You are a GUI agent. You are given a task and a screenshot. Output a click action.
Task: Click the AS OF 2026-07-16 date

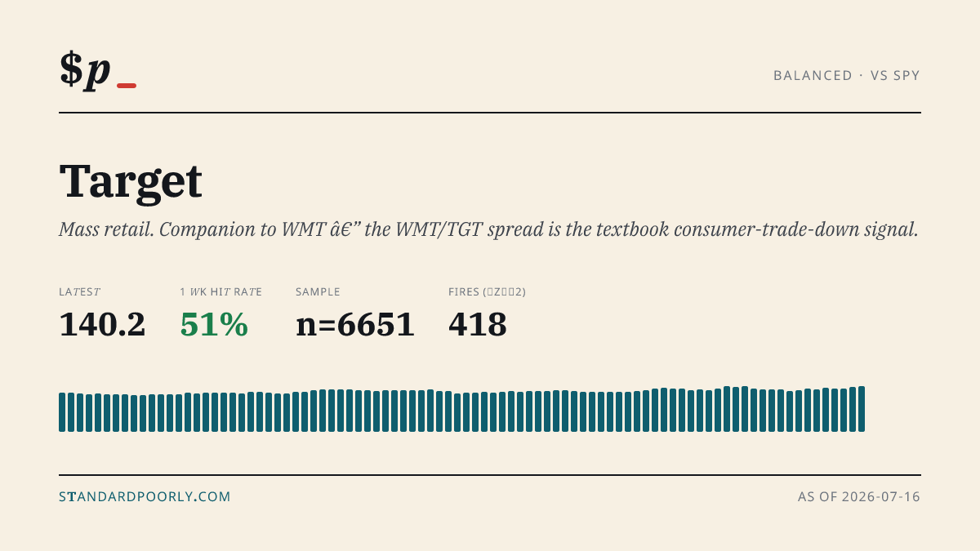859,496
